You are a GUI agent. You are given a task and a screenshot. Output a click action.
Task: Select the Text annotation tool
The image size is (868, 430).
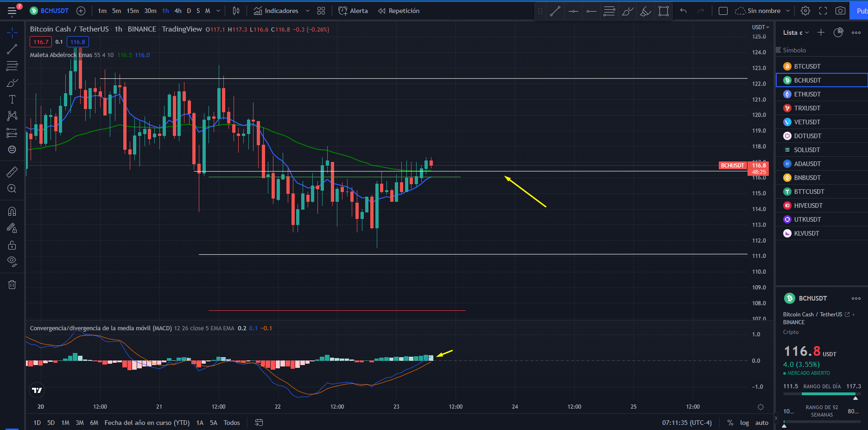tap(12, 99)
